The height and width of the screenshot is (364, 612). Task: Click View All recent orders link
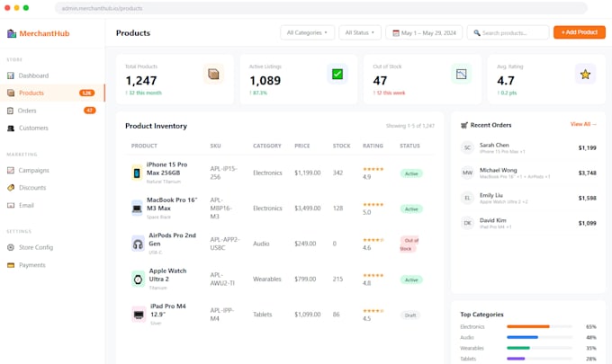(x=583, y=124)
